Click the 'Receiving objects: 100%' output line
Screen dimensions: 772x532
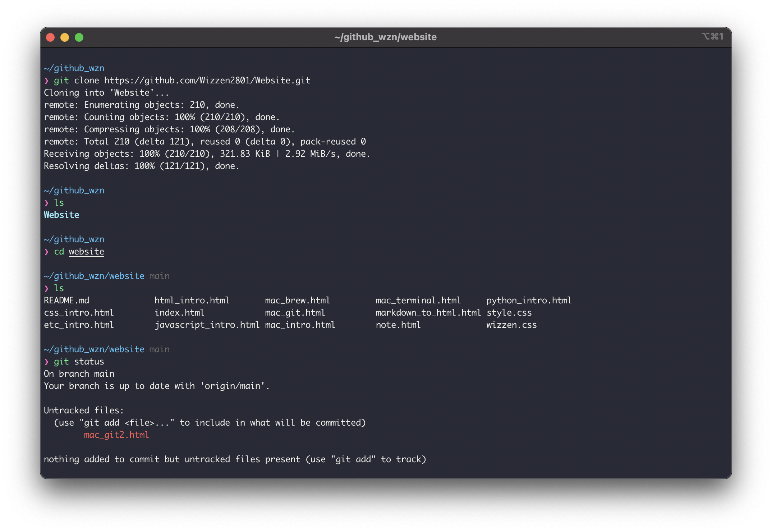click(x=207, y=154)
